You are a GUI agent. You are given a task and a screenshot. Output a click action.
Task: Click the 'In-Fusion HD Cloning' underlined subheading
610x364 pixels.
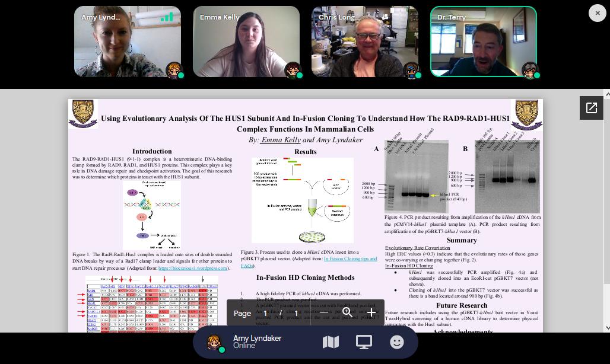pyautogui.click(x=409, y=266)
